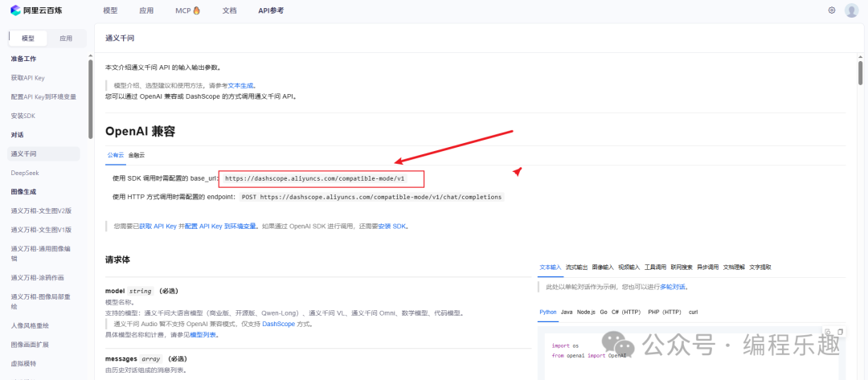Switch code language to Node.js
Image resolution: width=868 pixels, height=380 pixels.
pos(586,312)
